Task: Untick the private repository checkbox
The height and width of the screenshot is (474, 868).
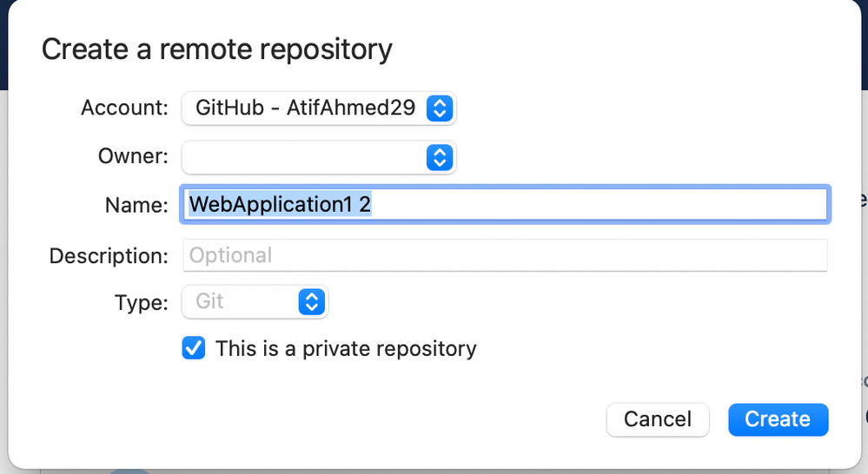Action: click(194, 348)
